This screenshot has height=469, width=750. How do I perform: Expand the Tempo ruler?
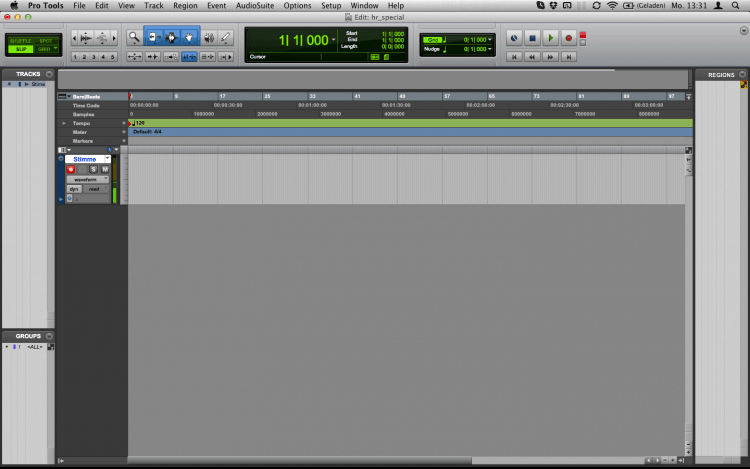tap(64, 123)
